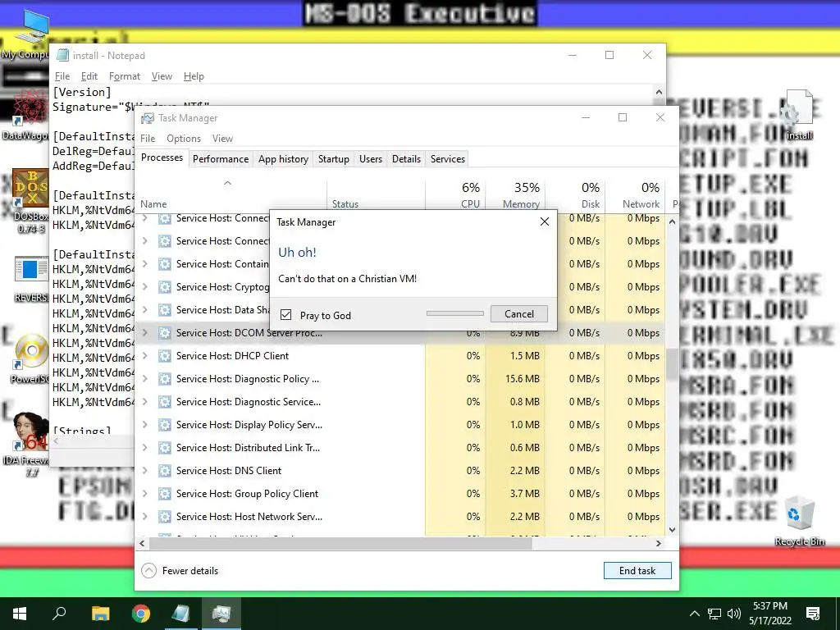Expand Service Host: DNS Client row
Screen dimensions: 840x630
(x=144, y=471)
